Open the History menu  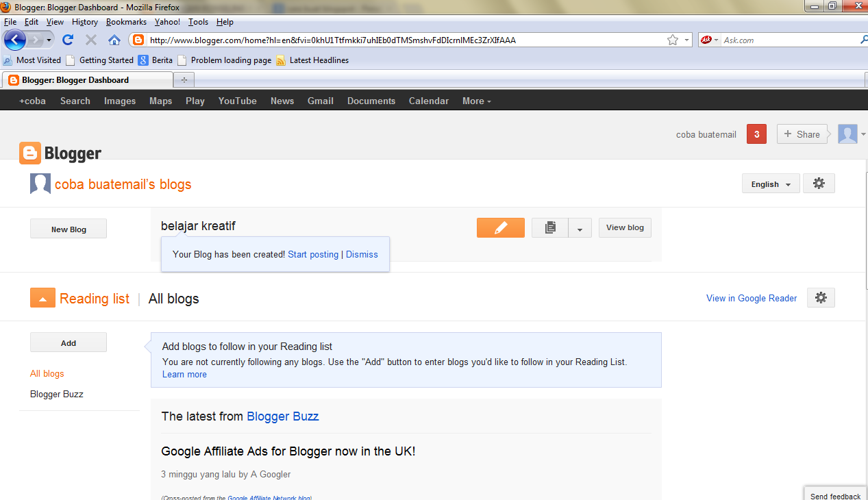tap(85, 22)
